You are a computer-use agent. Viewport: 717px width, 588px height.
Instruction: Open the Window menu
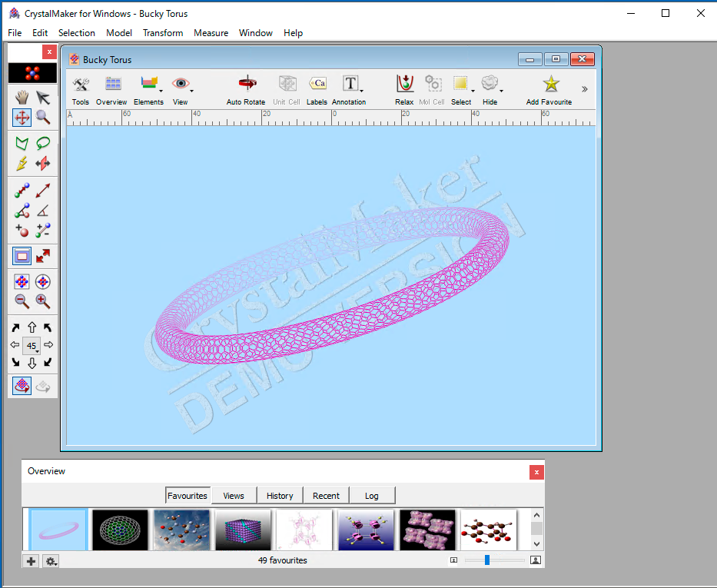256,33
